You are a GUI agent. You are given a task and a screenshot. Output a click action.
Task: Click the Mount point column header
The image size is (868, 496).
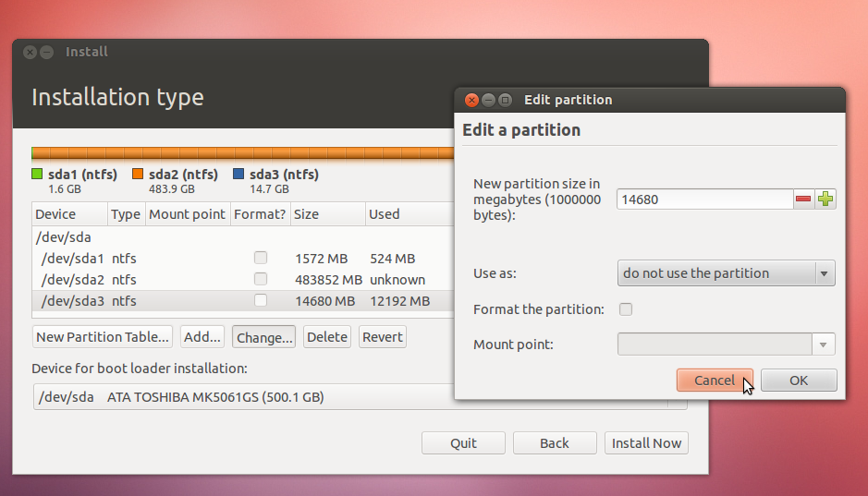188,214
